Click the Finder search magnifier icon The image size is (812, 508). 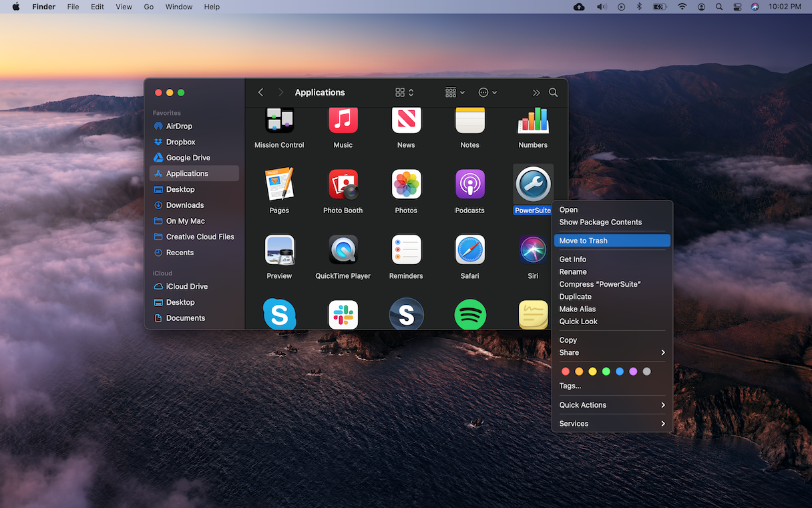pos(553,92)
